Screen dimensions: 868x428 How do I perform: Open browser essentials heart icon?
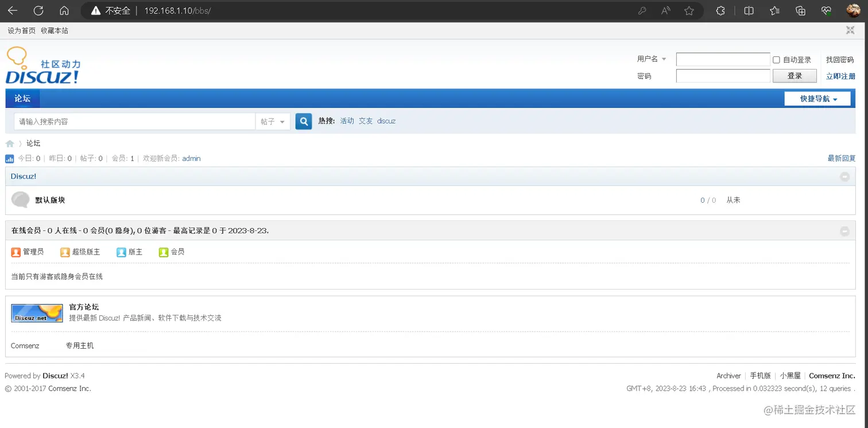(826, 11)
